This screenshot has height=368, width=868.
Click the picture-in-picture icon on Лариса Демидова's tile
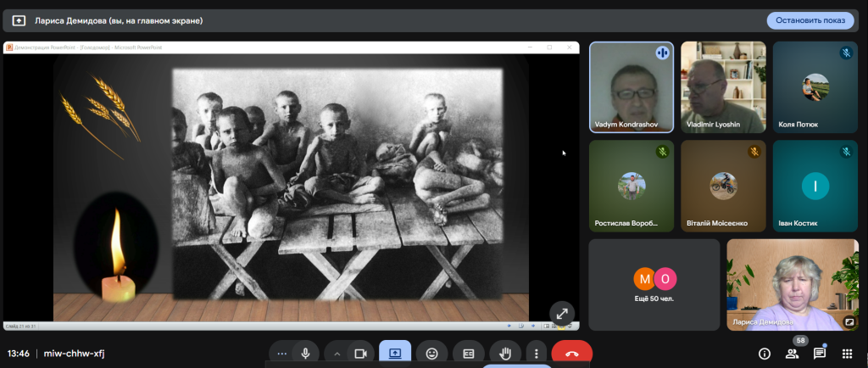click(849, 321)
